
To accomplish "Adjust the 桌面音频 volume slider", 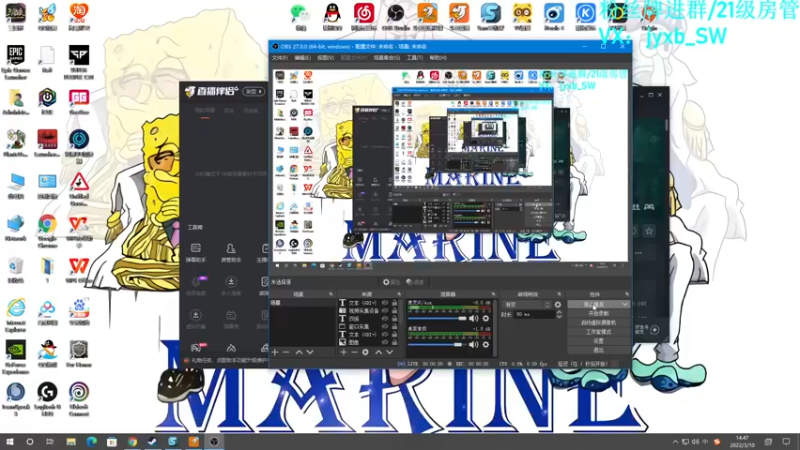I will click(x=437, y=344).
